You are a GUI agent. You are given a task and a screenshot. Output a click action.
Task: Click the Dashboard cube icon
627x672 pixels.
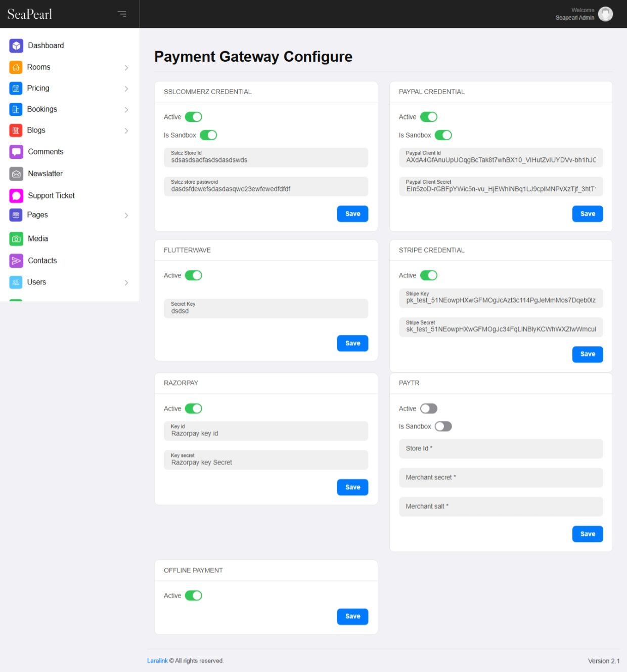click(16, 46)
